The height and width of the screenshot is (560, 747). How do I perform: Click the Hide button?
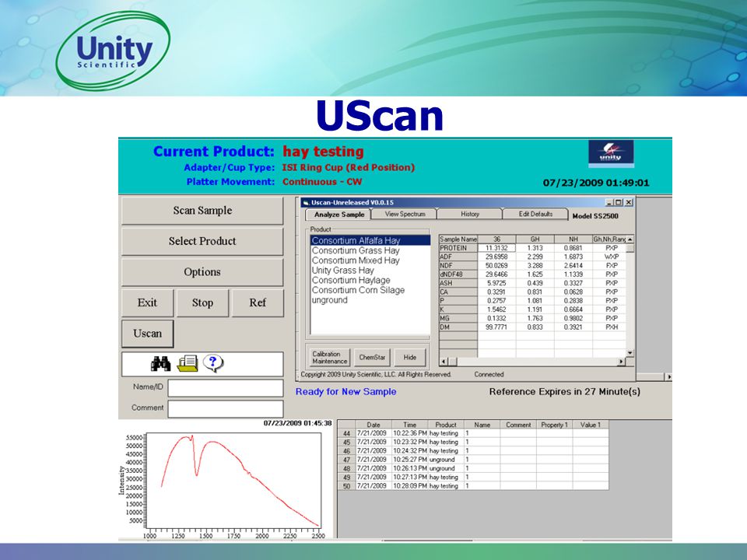pyautogui.click(x=410, y=358)
